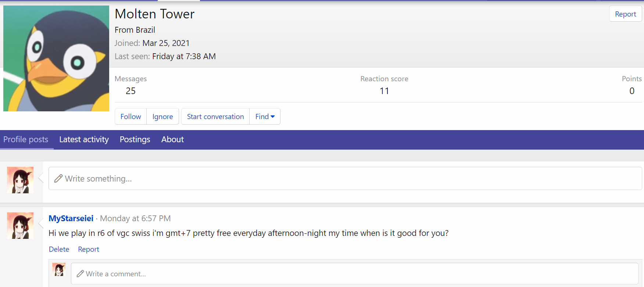
Task: Click the Points value 0
Action: click(632, 91)
